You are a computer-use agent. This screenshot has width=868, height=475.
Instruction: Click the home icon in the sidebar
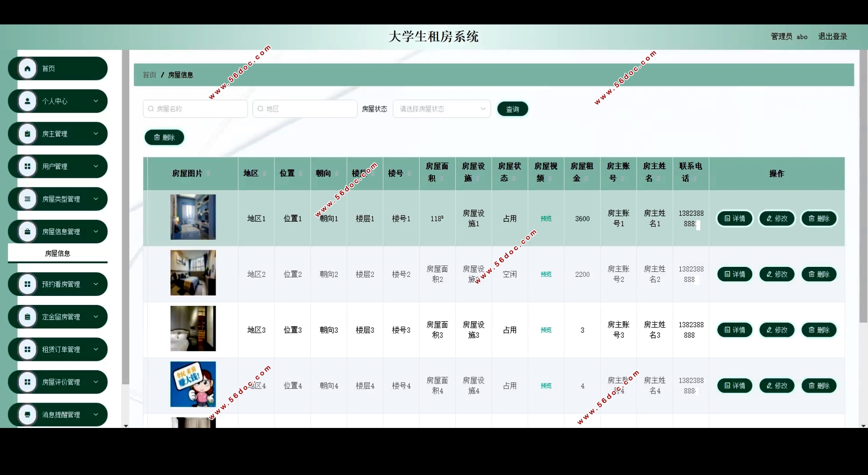click(x=28, y=69)
